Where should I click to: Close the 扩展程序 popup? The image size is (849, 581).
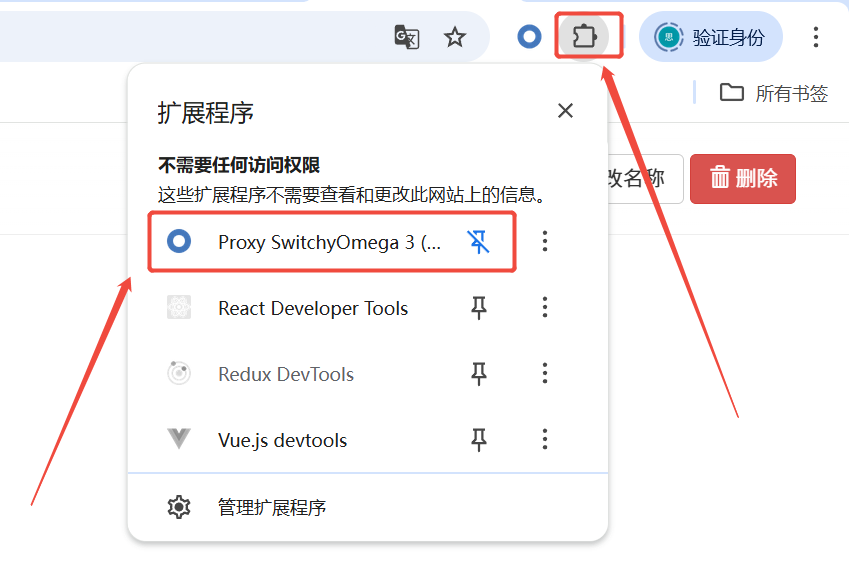tap(565, 110)
